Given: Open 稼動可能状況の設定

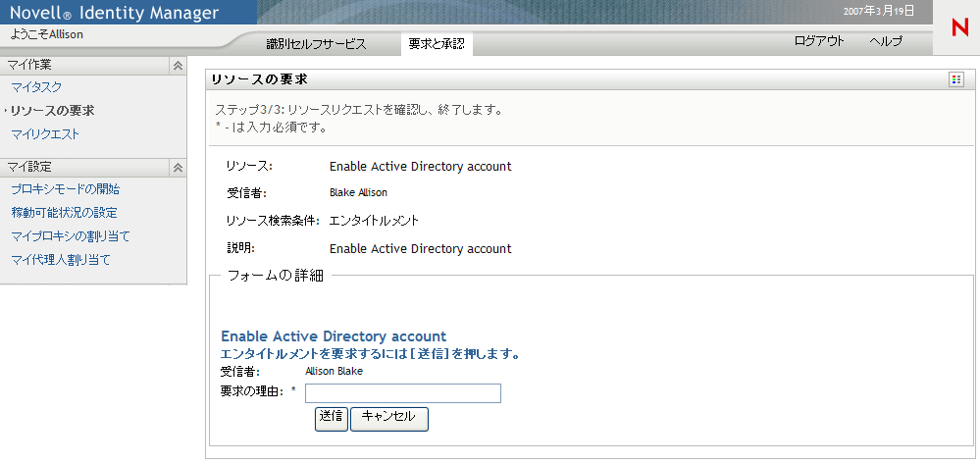Looking at the screenshot, I should [64, 213].
